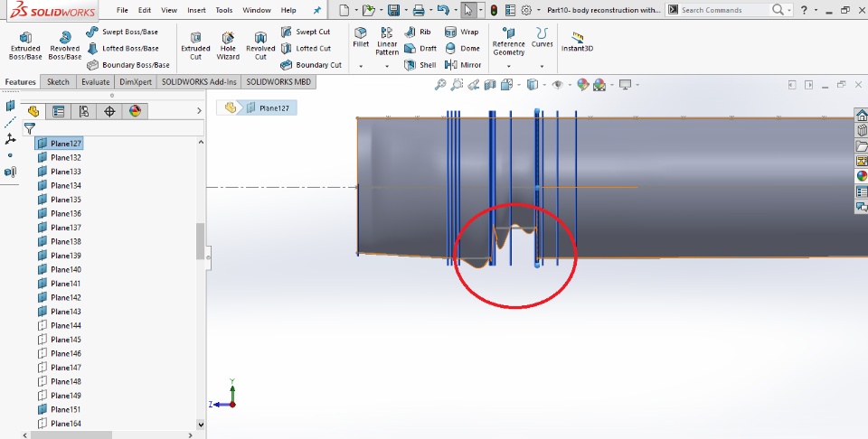Click the feature tree filter icon
This screenshot has height=439, width=868.
click(29, 129)
